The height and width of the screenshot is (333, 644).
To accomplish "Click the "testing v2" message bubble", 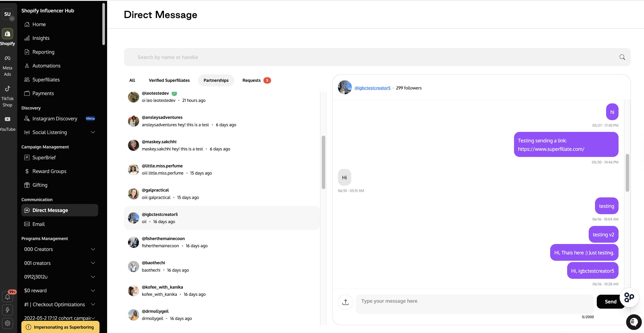I will 603,234.
